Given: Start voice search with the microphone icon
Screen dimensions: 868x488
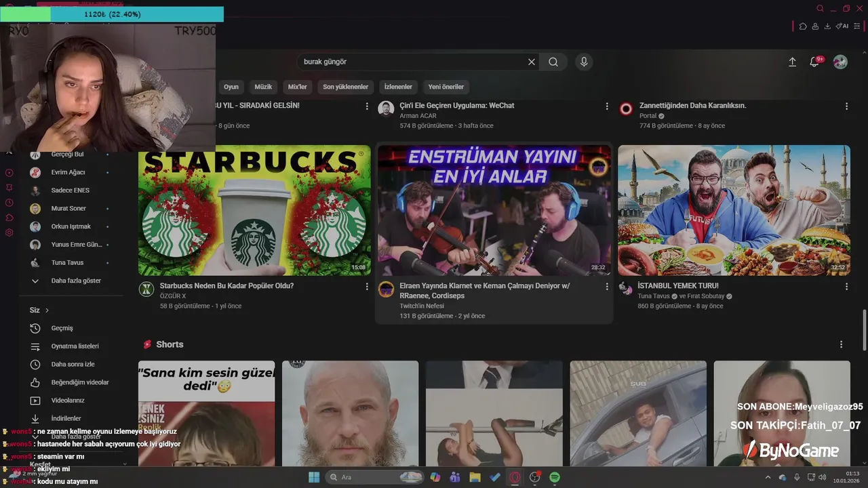Looking at the screenshot, I should [584, 62].
